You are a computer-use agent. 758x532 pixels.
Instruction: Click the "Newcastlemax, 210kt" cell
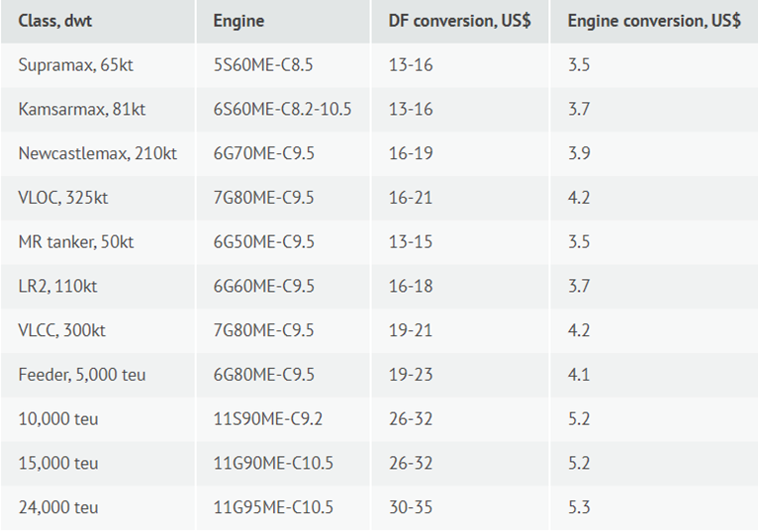97,153
